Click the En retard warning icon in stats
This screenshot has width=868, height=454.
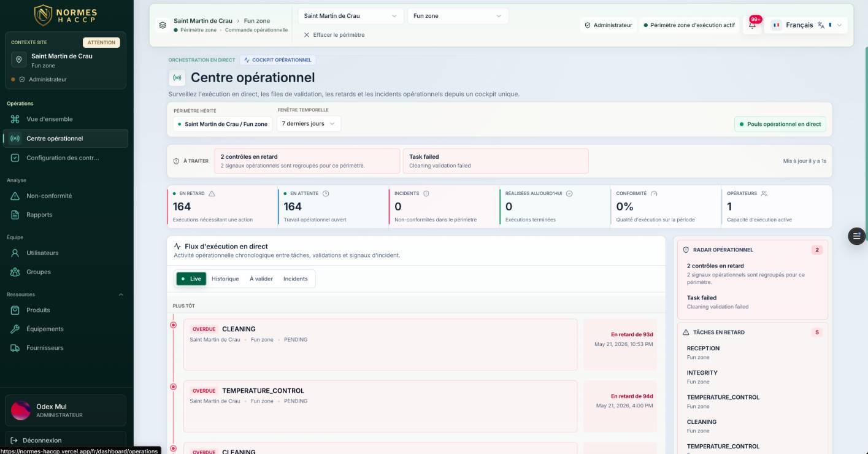[212, 193]
